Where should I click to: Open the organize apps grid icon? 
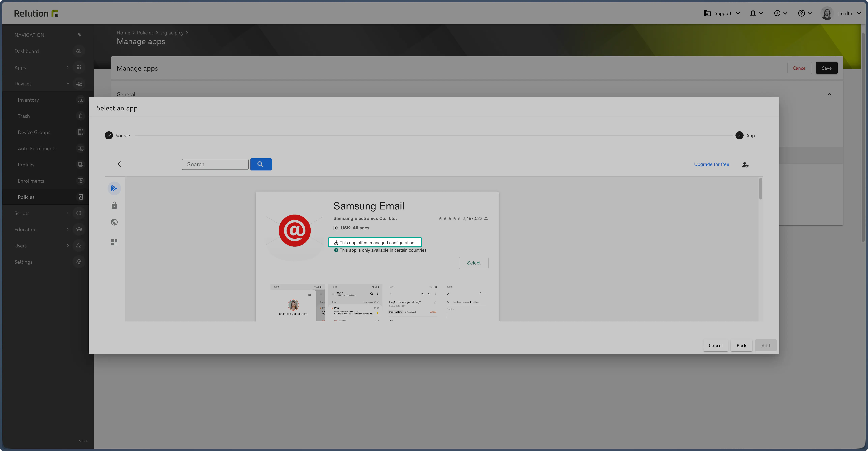tap(114, 242)
